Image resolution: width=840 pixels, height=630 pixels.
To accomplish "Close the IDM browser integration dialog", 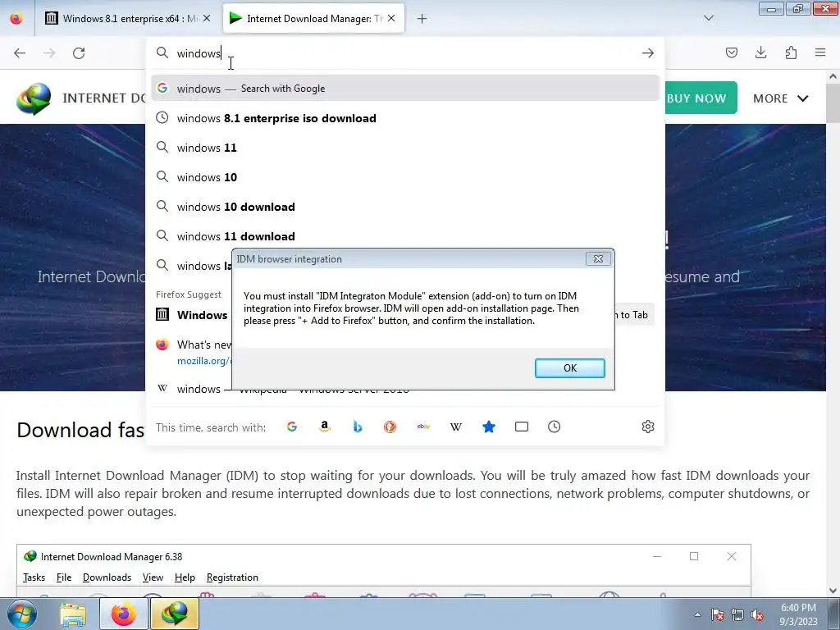I will (x=598, y=258).
